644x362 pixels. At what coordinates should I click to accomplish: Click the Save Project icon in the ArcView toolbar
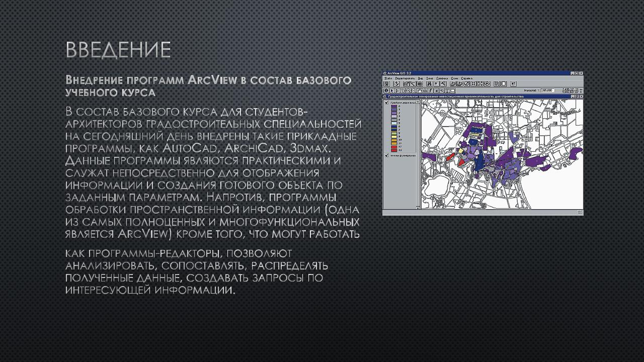click(387, 83)
